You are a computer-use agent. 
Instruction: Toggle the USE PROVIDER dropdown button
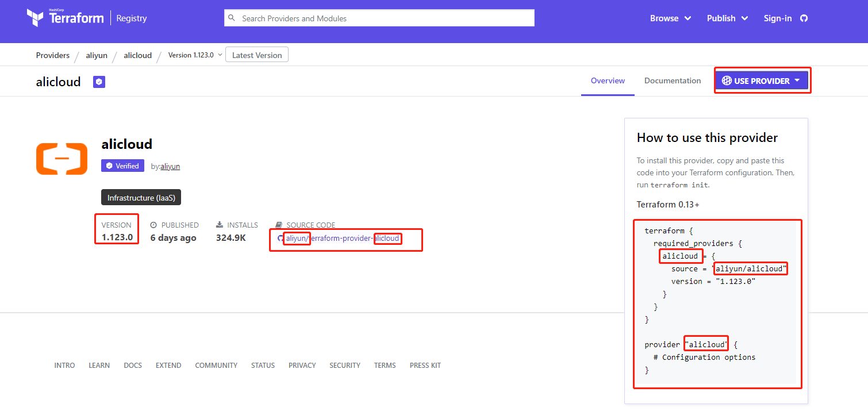762,81
